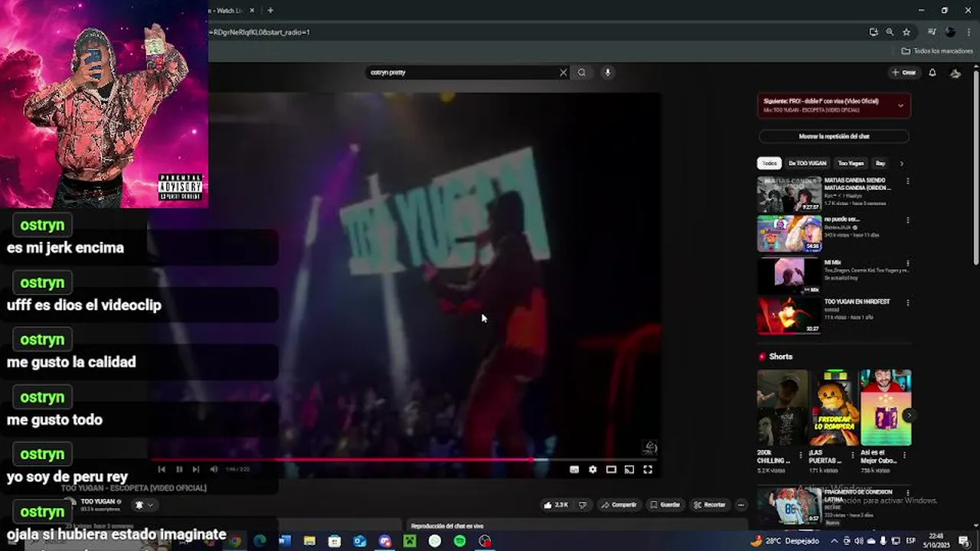The image size is (980, 551).
Task: Open 'MATIAS CANDIA SIENDO' video thumbnail
Action: click(x=789, y=194)
